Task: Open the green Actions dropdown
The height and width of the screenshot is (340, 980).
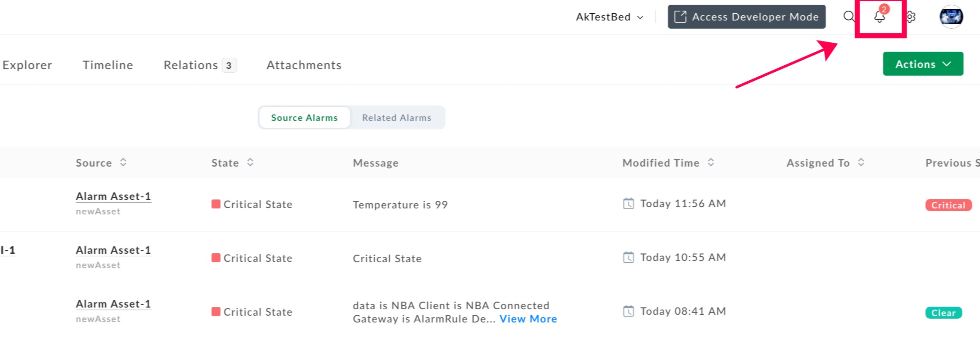Action: (923, 64)
